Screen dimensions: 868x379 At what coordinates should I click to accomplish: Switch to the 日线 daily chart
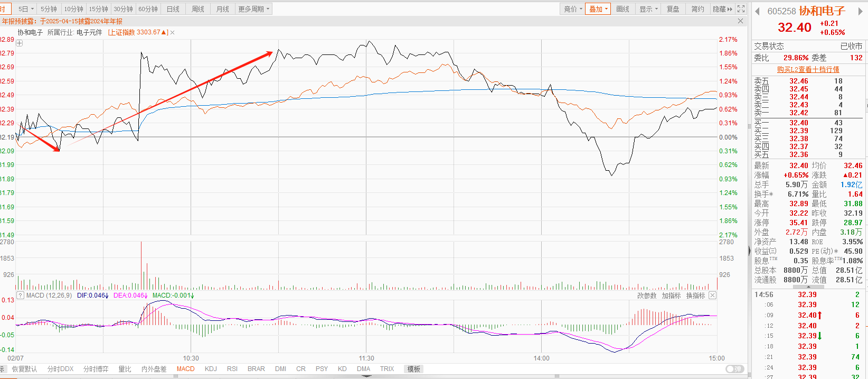point(173,9)
